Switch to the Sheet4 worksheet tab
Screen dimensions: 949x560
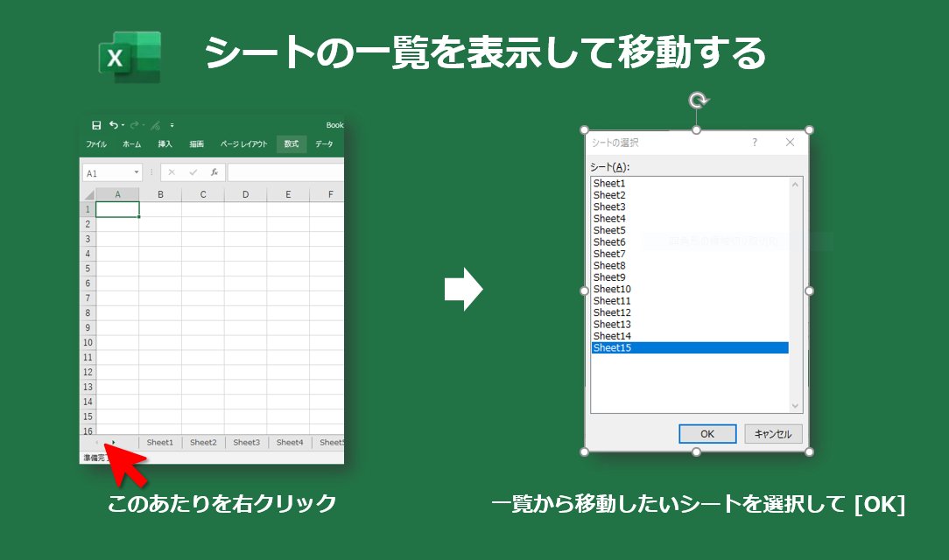(x=290, y=443)
